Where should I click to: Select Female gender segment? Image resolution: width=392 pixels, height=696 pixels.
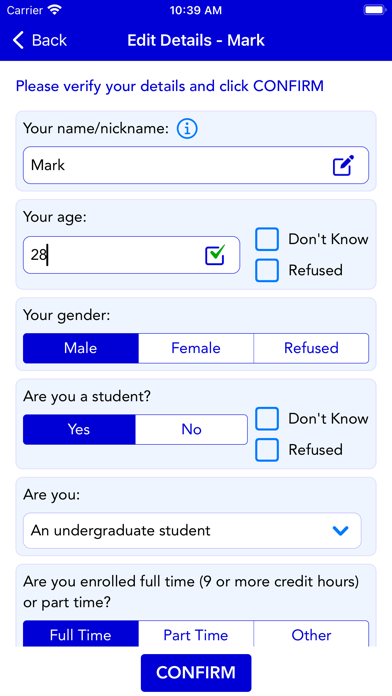[x=196, y=348]
